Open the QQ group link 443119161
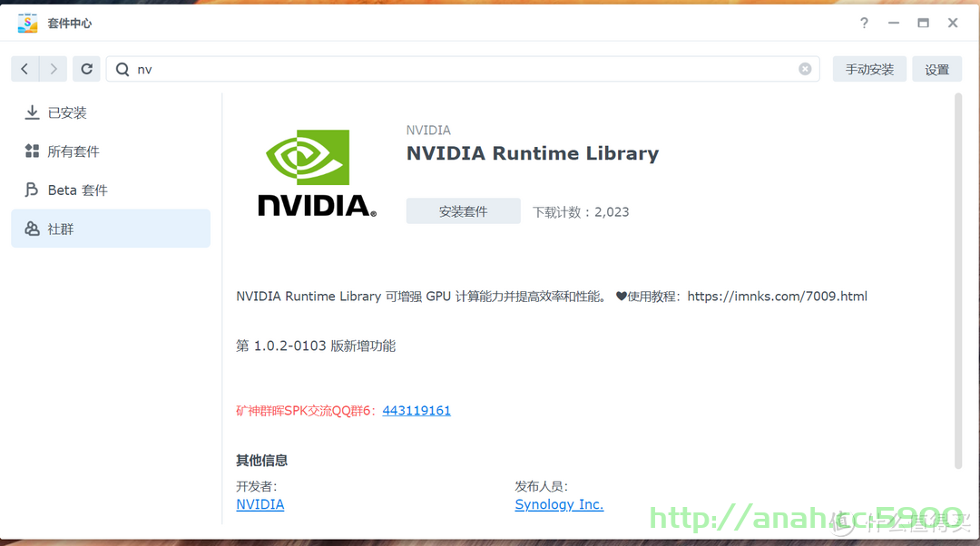 tap(416, 411)
